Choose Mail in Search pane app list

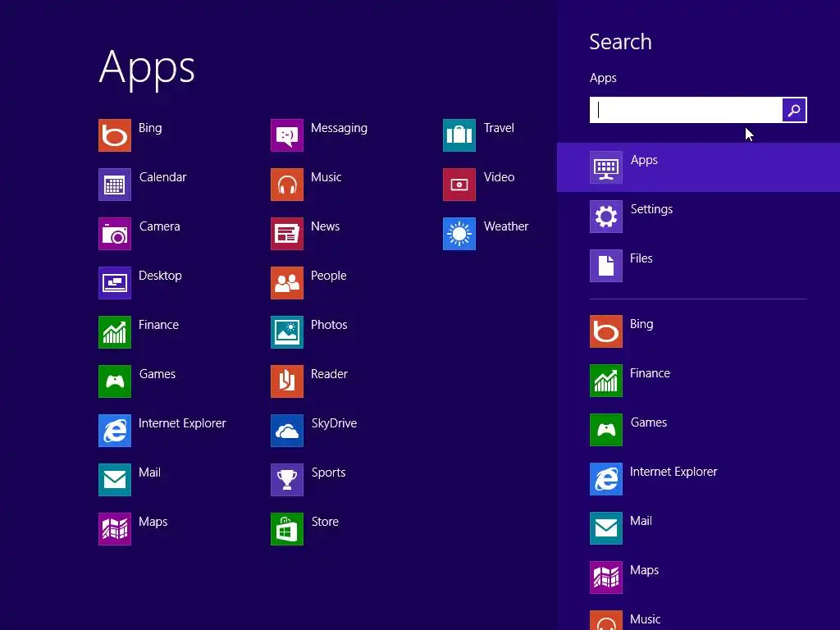tap(699, 529)
